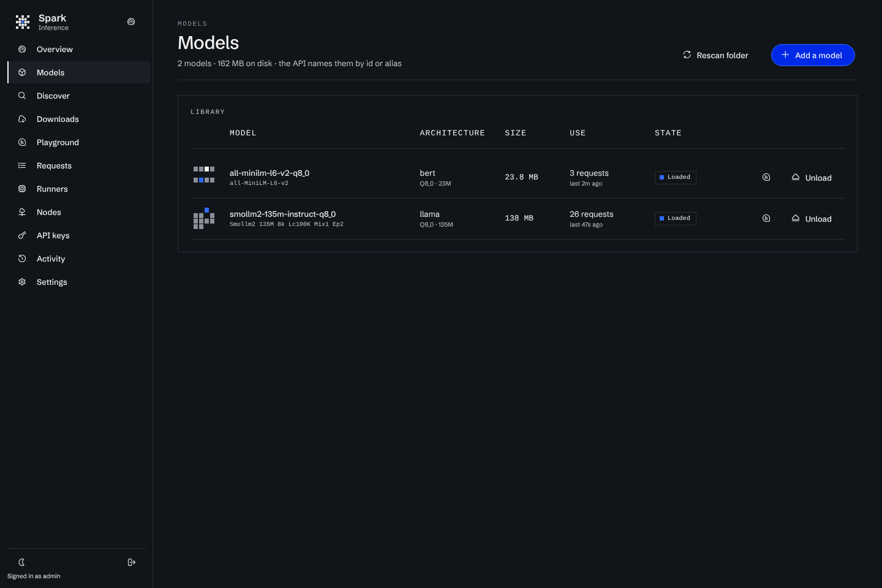Click the STATE column header
882x588 pixels.
(668, 133)
